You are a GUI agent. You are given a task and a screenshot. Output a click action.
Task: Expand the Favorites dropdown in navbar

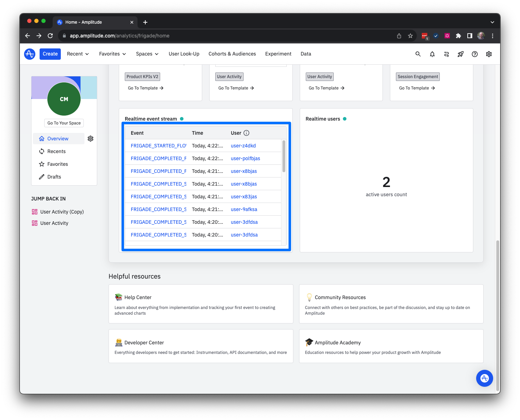coord(112,54)
